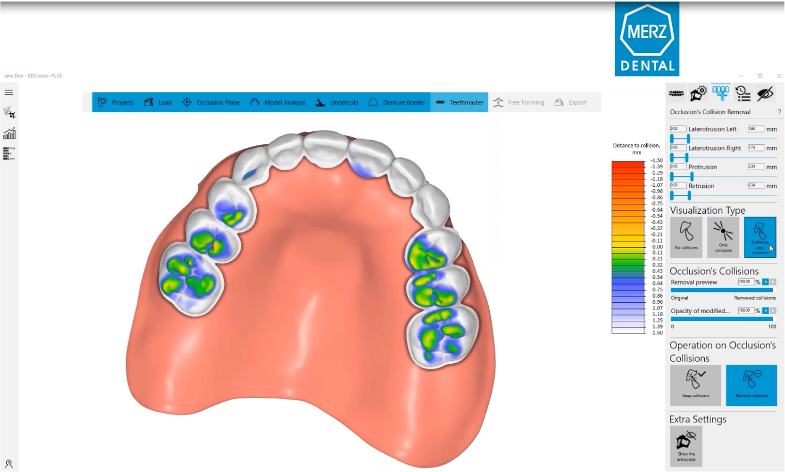The image size is (785, 472).
Task: Select 'No collisions' visualization type
Action: click(x=688, y=239)
